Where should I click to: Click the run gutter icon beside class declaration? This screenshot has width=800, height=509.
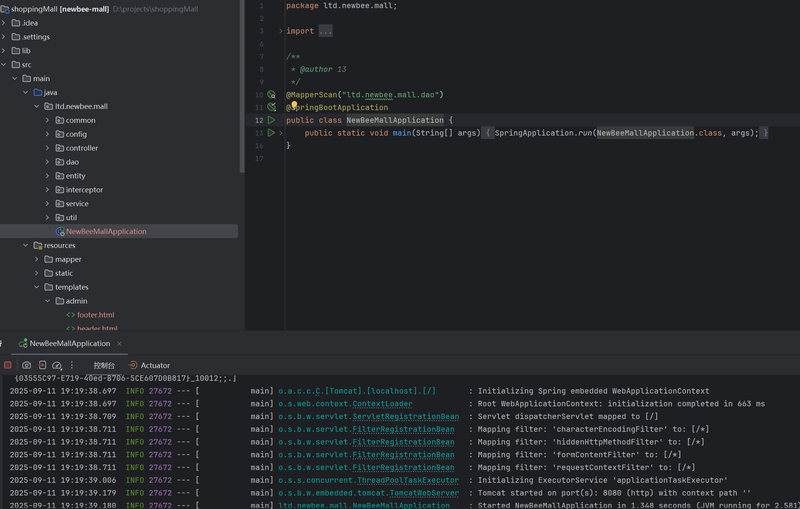271,120
